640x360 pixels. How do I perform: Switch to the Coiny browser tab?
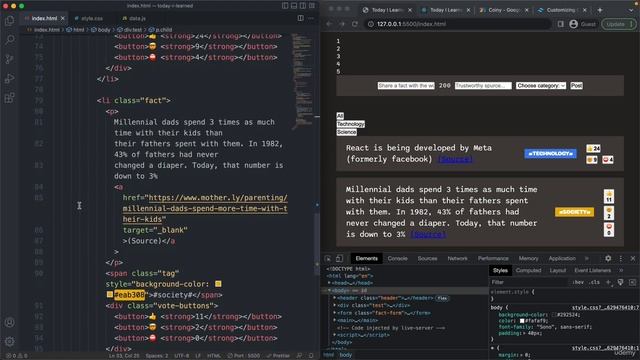(x=504, y=10)
